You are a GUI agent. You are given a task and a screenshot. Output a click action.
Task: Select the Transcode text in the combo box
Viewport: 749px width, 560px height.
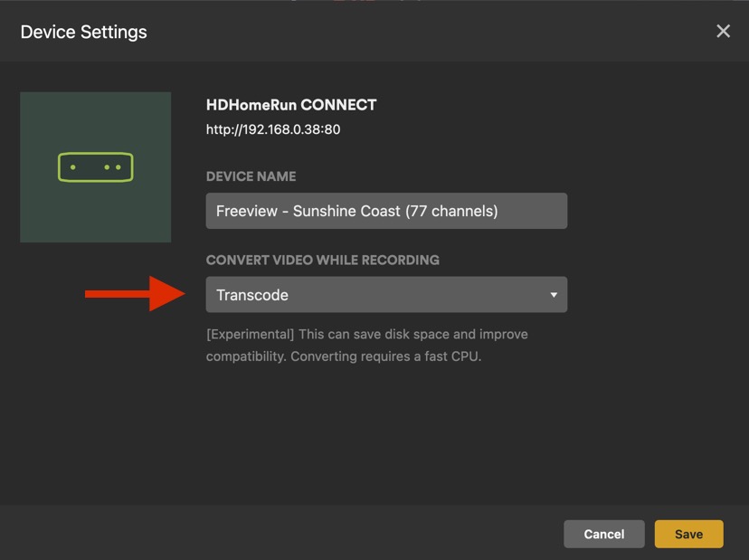pos(252,295)
